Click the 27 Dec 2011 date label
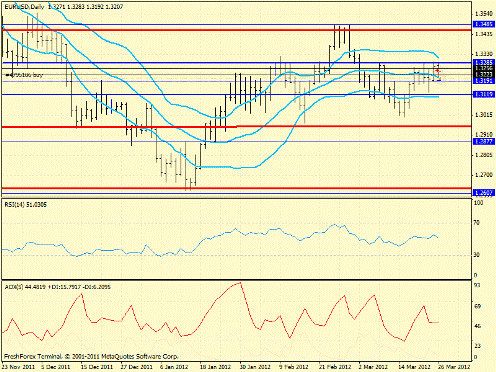 (x=137, y=367)
